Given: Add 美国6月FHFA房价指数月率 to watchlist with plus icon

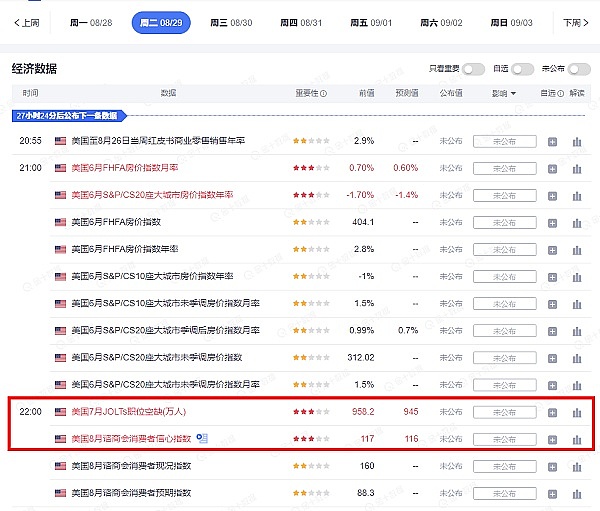Looking at the screenshot, I should [x=552, y=168].
